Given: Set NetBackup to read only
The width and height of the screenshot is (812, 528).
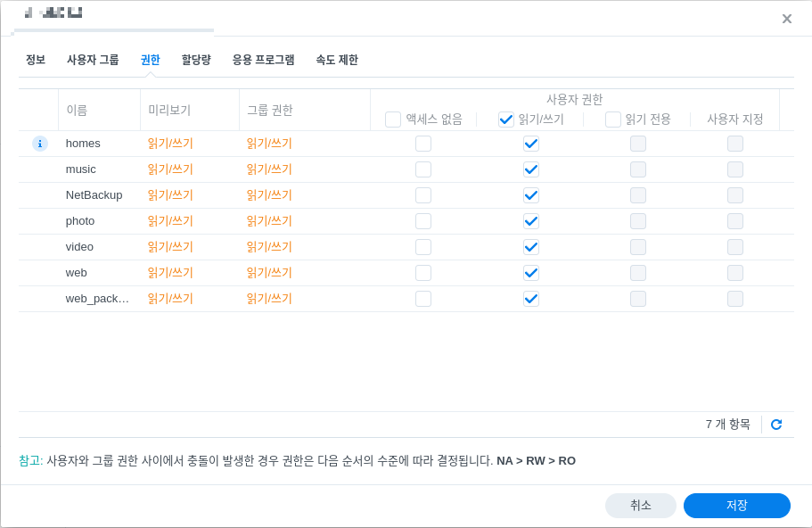Looking at the screenshot, I should tap(638, 195).
